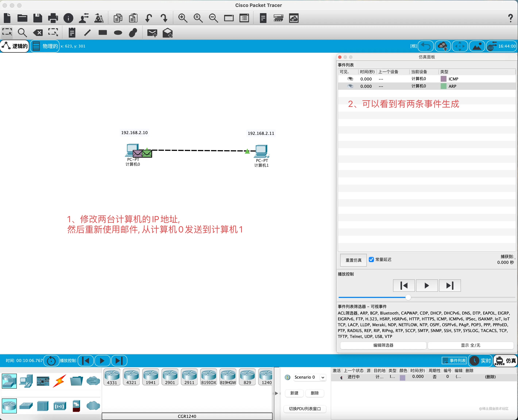This screenshot has height=420, width=518.
Task: Click the set background image icon
Action: tap(477, 46)
